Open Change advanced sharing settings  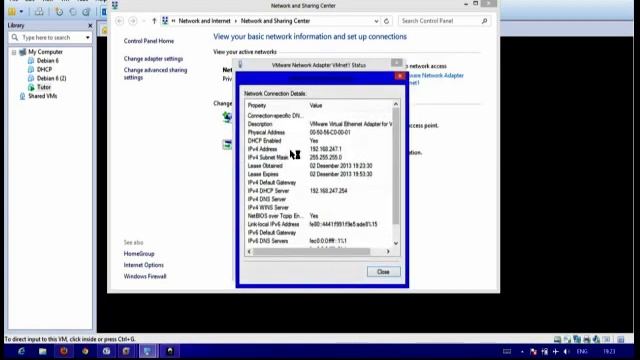click(155, 74)
